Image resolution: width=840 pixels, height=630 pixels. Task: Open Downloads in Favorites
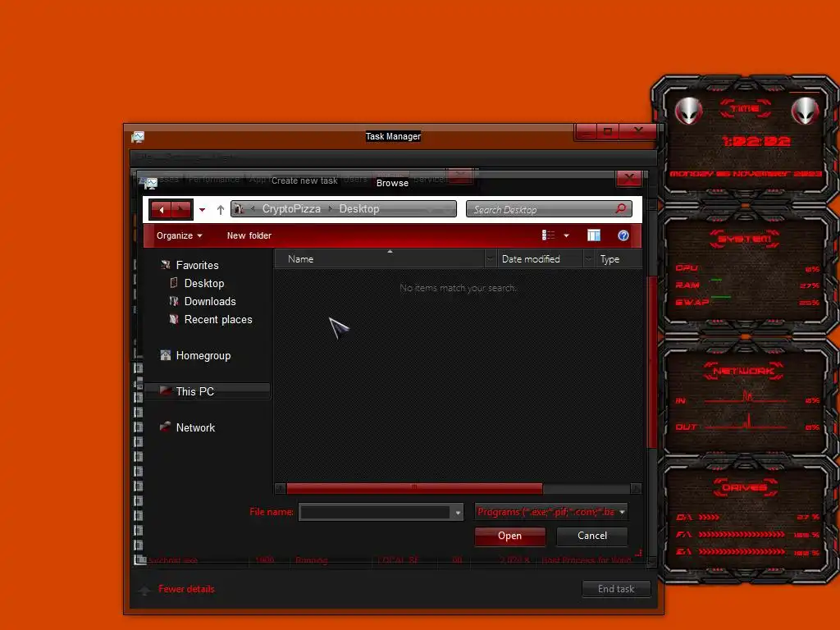click(x=210, y=302)
